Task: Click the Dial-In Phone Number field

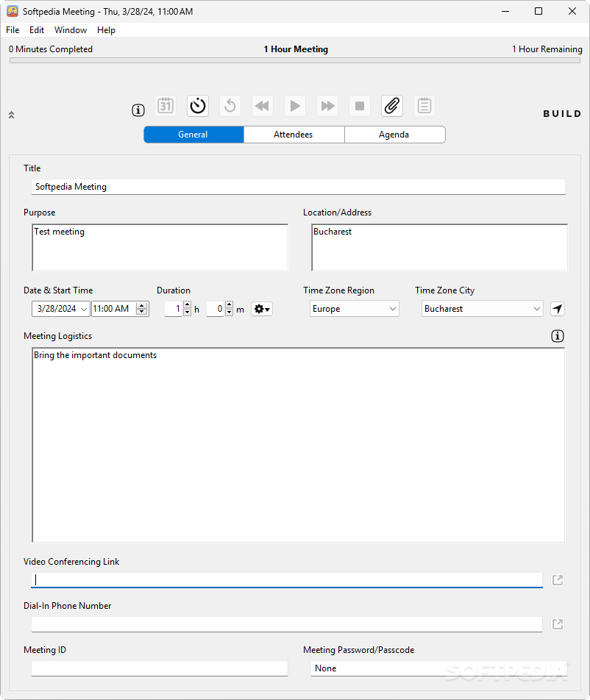Action: (287, 624)
